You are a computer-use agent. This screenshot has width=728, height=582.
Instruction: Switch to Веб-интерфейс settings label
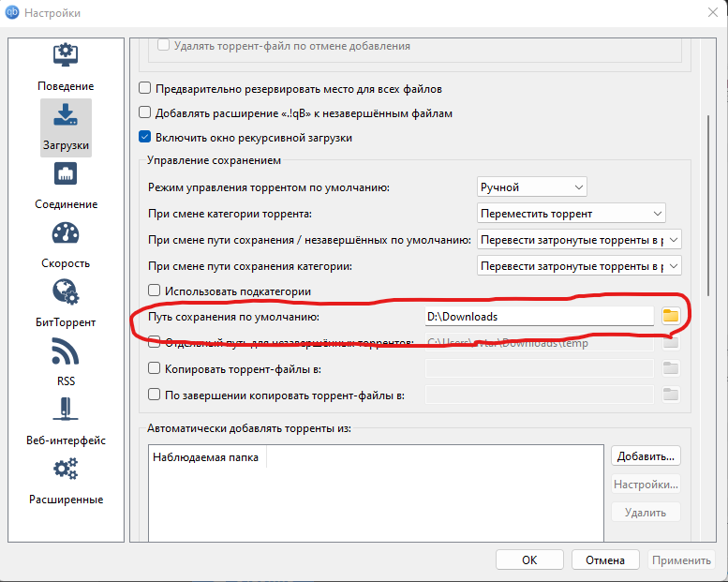[x=66, y=440]
